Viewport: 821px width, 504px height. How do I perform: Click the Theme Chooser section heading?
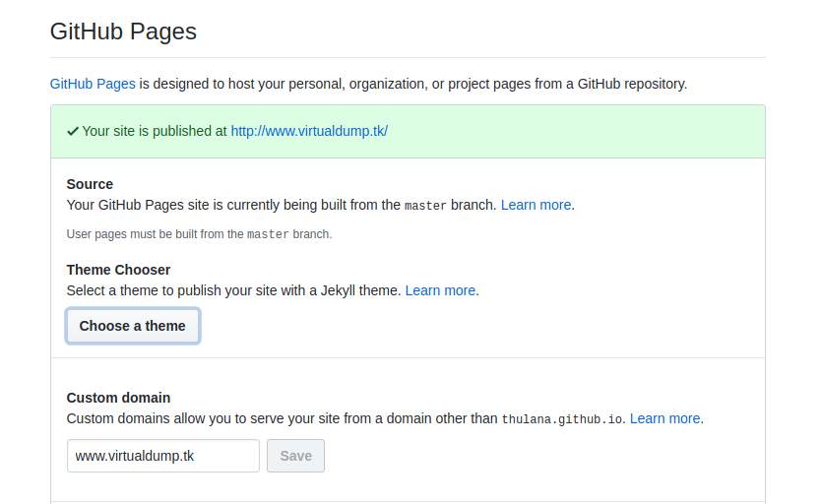[x=118, y=270]
